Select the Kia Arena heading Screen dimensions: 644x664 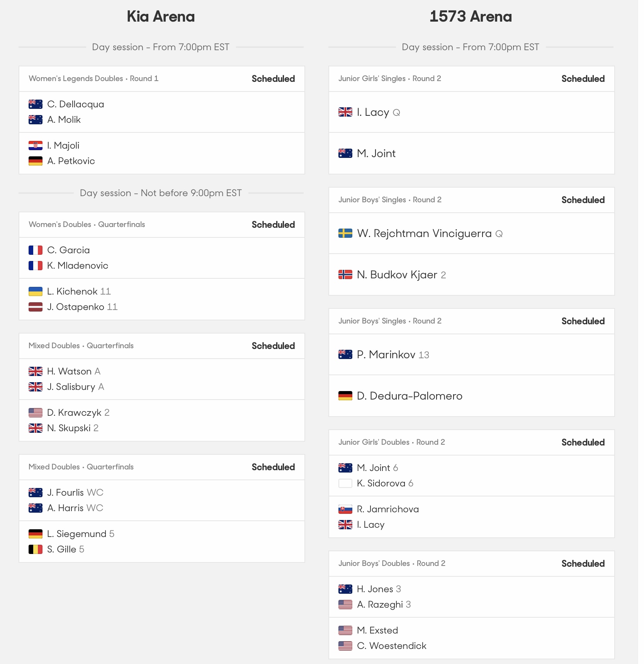click(161, 17)
